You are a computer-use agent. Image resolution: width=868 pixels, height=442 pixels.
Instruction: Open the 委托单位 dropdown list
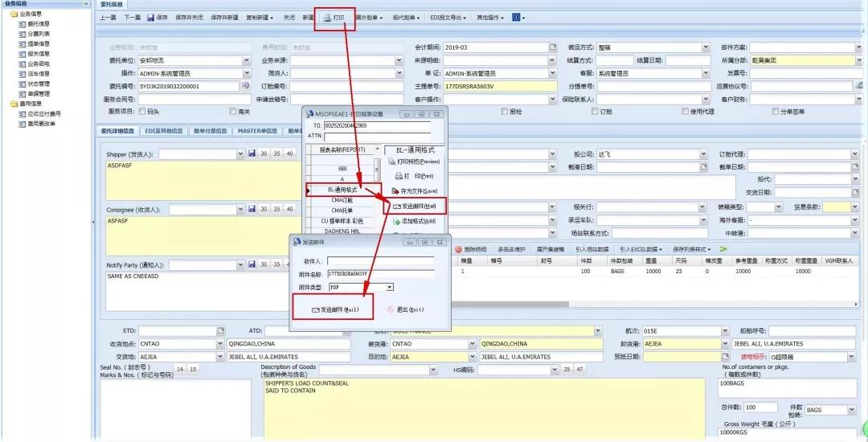pos(246,60)
